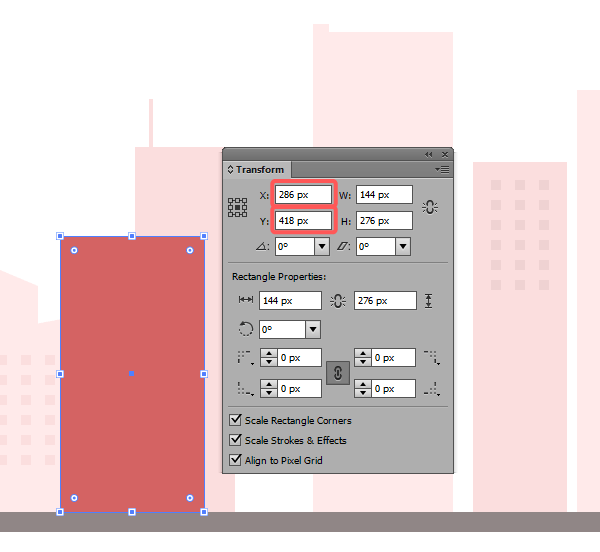This screenshot has width=600, height=552.
Task: Uncheck Scale Rectangle Corners
Action: pyautogui.click(x=235, y=420)
